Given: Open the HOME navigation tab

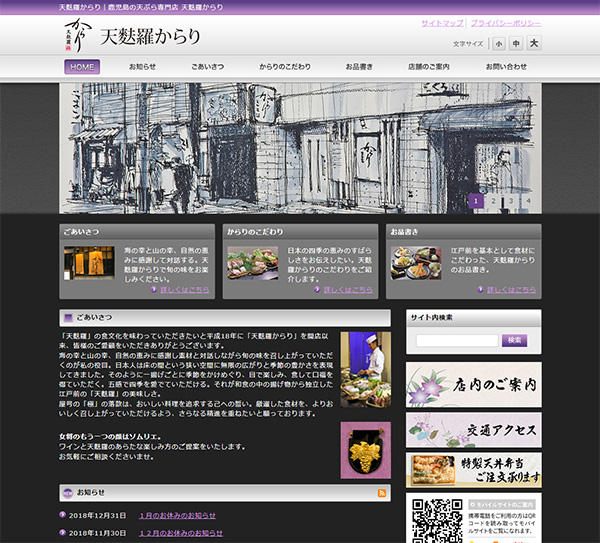Looking at the screenshot, I should click(82, 67).
